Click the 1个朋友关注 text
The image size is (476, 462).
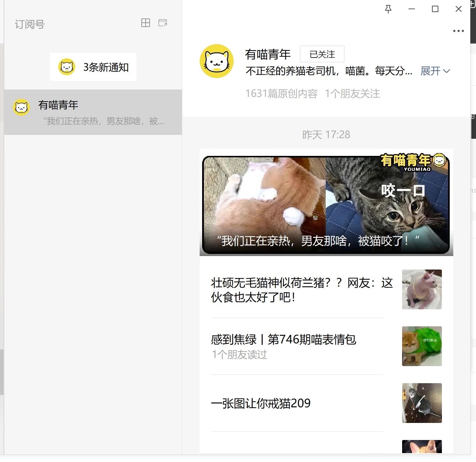[x=352, y=93]
